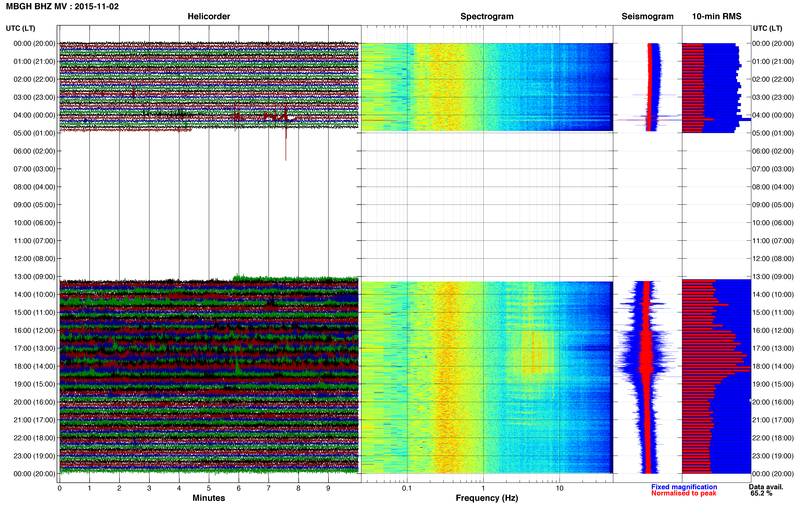Click the right 06:00 (02:00) time label
812x508 pixels.
(773, 151)
